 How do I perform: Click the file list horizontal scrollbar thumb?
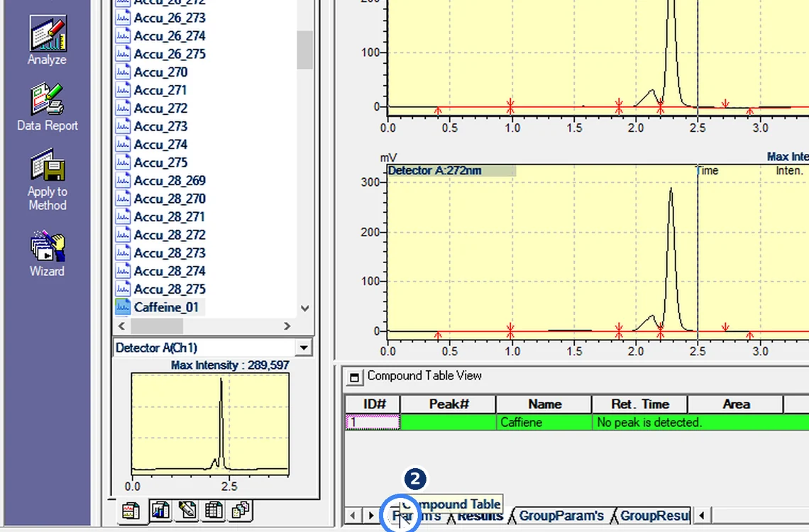(157, 326)
